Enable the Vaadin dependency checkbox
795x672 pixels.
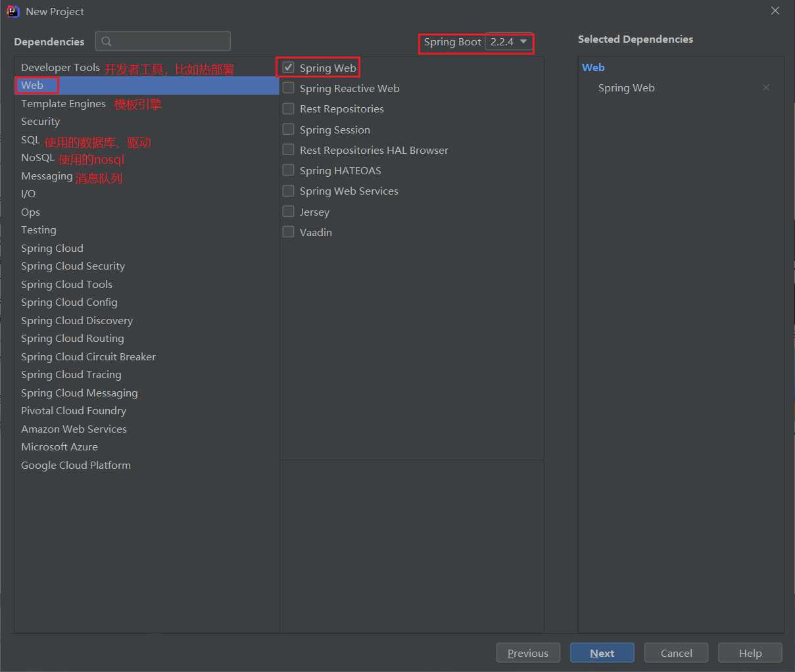click(288, 231)
